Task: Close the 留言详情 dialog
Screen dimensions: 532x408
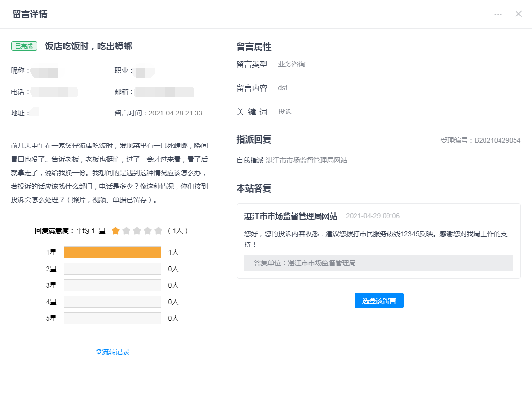Action: [x=518, y=14]
